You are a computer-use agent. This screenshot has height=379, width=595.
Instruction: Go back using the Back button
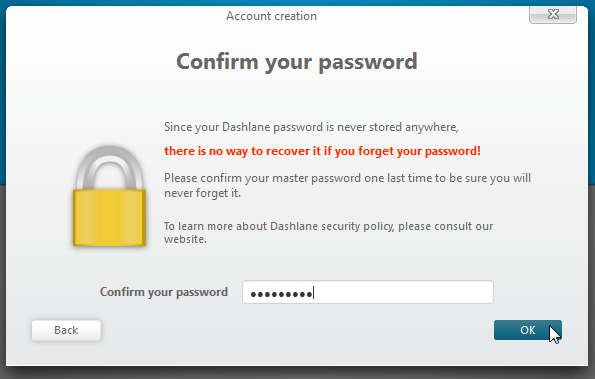pyautogui.click(x=66, y=330)
